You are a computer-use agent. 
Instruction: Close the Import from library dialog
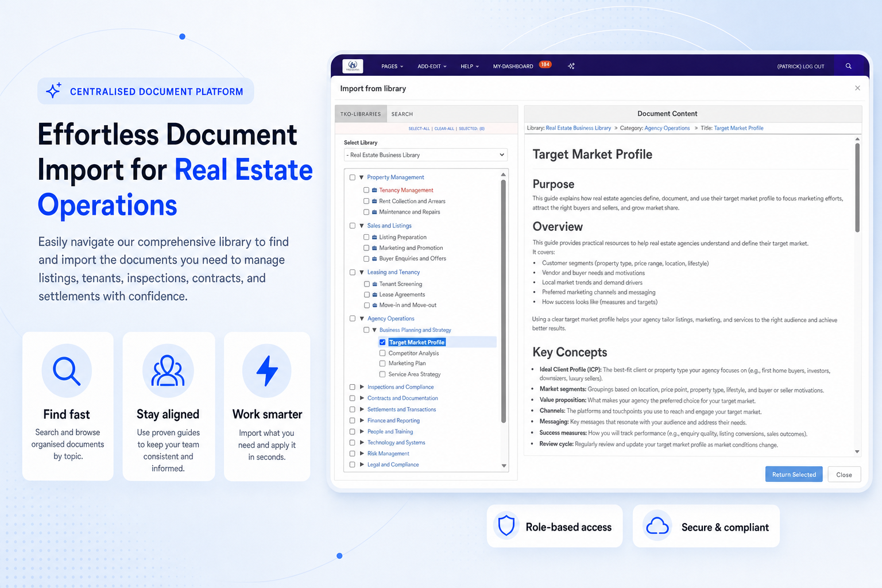[857, 88]
